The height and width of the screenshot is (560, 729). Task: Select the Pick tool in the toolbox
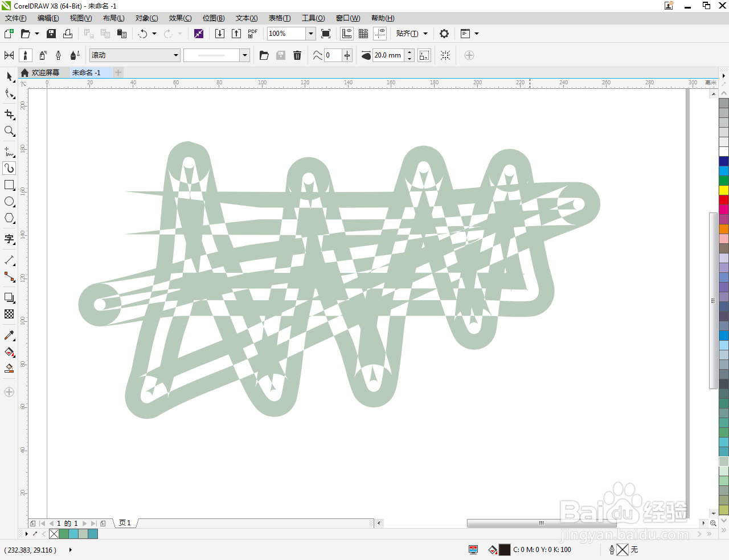[x=9, y=77]
